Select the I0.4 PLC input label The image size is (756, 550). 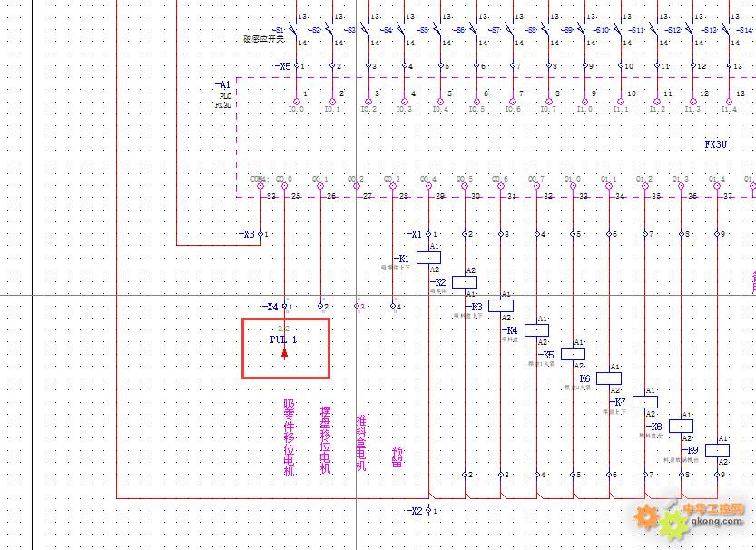440,110
